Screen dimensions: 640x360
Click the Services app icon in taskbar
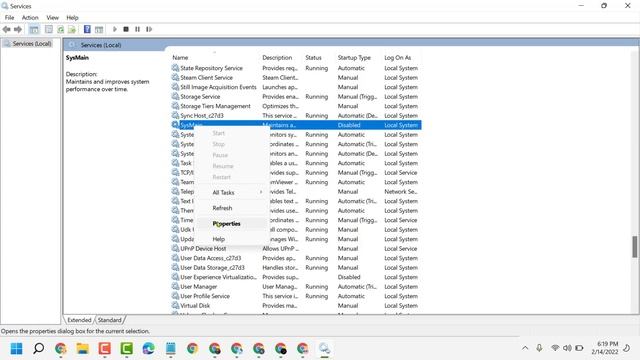coord(324,349)
